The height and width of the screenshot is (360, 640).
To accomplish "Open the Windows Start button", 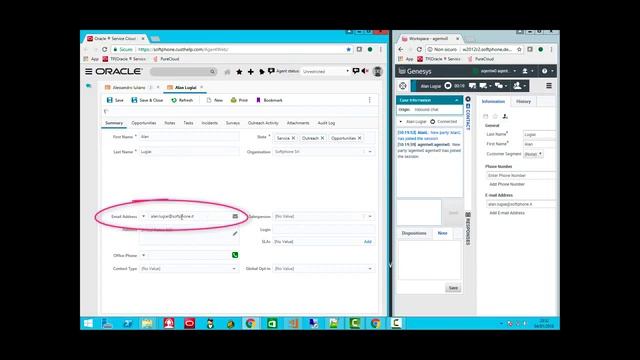I will tap(88, 323).
